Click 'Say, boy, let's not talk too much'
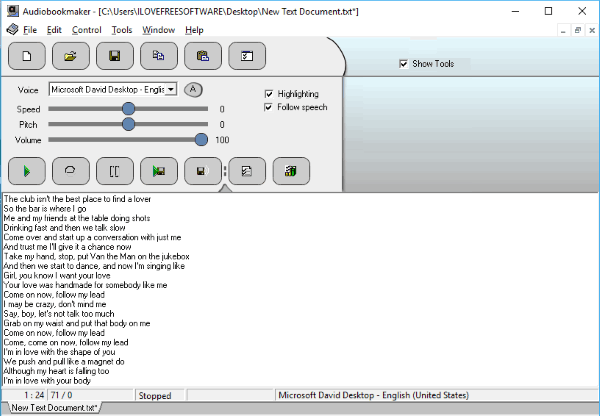The width and height of the screenshot is (600, 416). (59, 314)
